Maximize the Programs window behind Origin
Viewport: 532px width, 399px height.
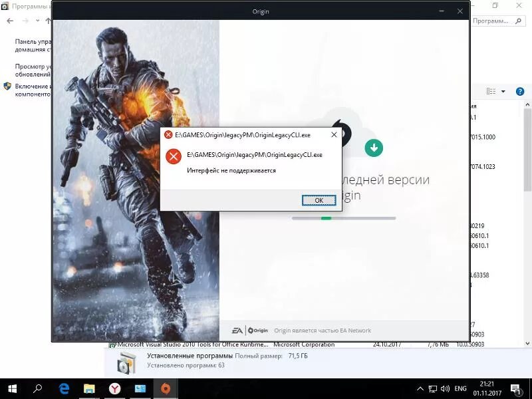click(x=495, y=5)
